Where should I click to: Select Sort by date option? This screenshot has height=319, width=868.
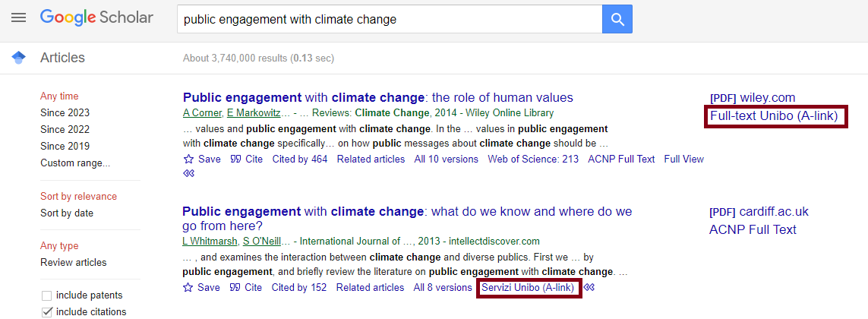(x=67, y=213)
